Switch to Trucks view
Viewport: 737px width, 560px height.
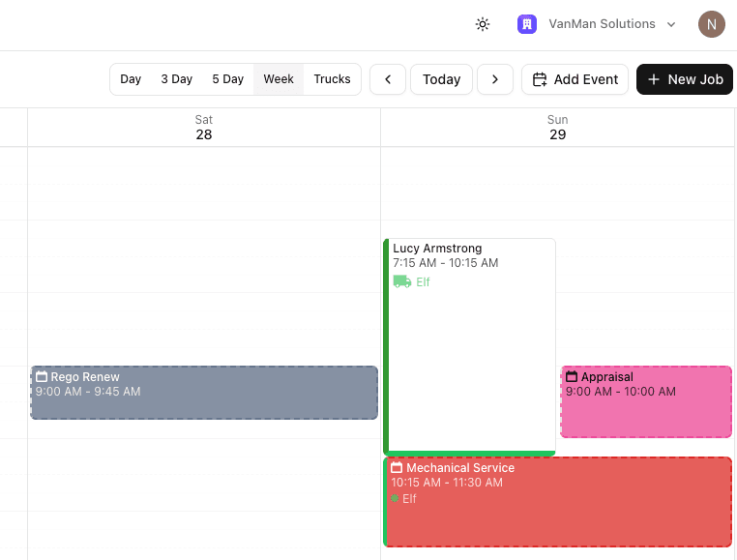(x=333, y=79)
